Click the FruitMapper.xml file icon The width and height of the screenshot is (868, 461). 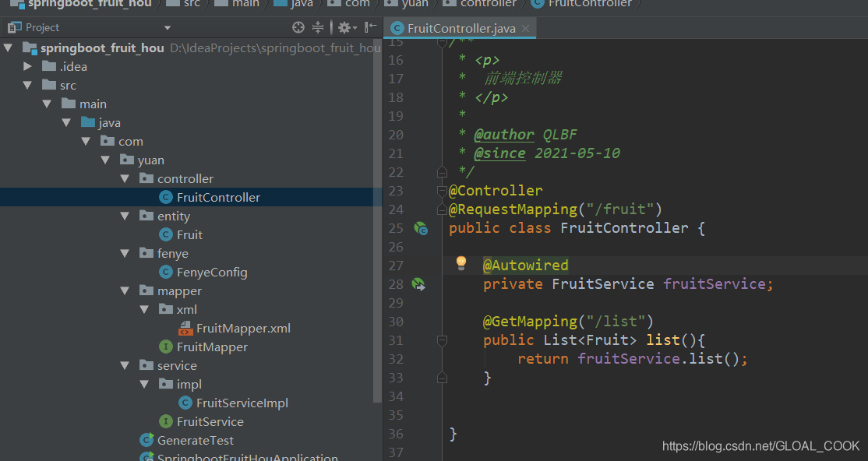point(185,329)
